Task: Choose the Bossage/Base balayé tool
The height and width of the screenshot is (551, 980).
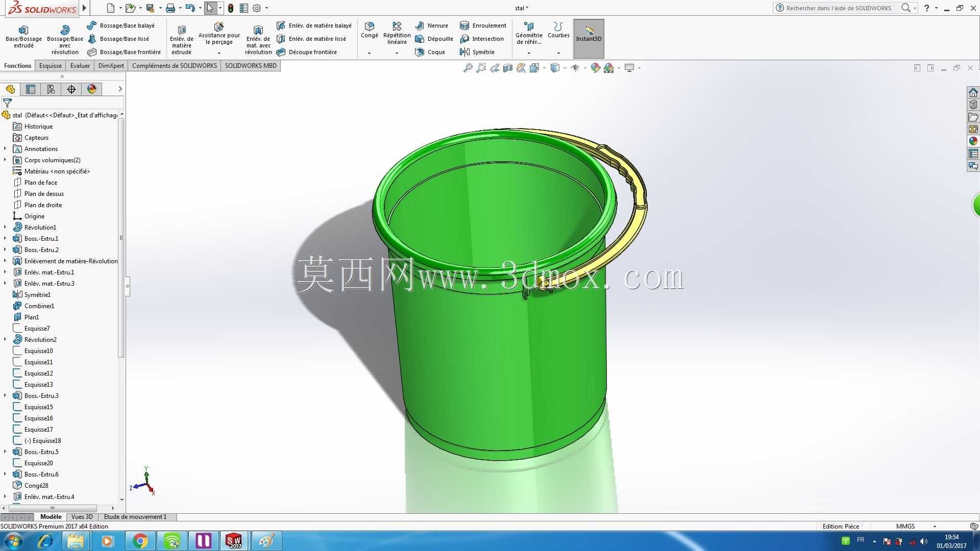Action: [121, 26]
